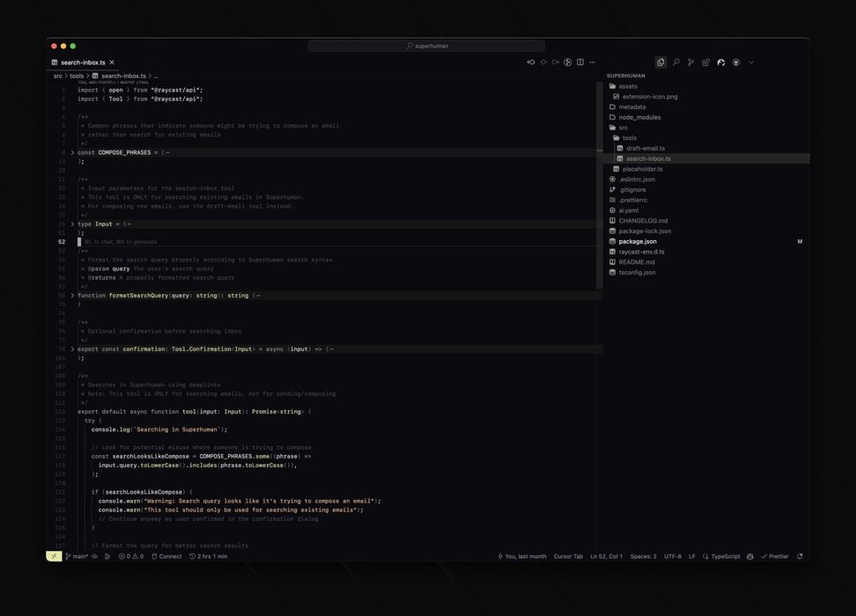856x616 pixels.
Task: Open package.json from the file tree
Action: (x=638, y=241)
